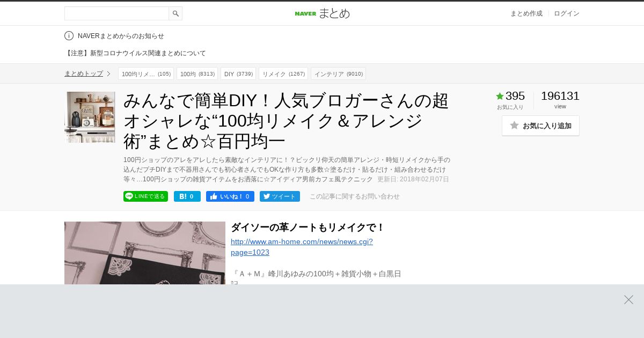Image resolution: width=644 pixels, height=338 pixels.
Task: Click the notice info icon
Action: pyautogui.click(x=69, y=36)
